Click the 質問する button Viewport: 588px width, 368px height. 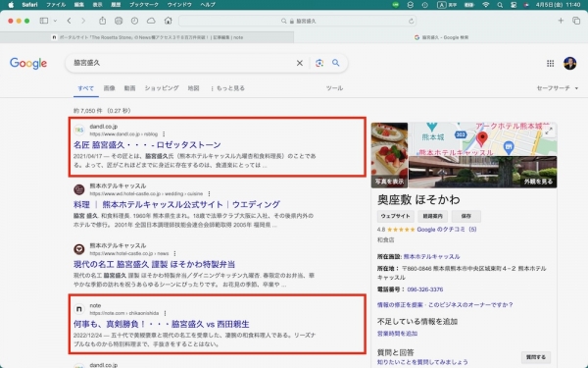coord(536,357)
